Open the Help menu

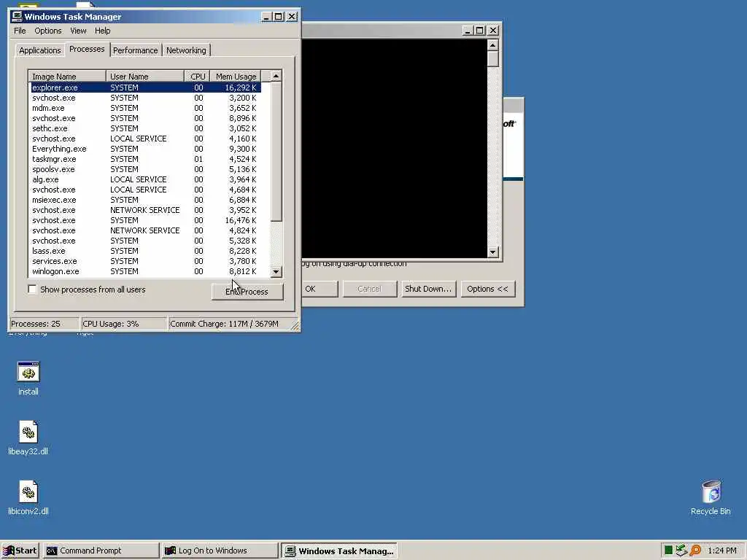pos(102,31)
